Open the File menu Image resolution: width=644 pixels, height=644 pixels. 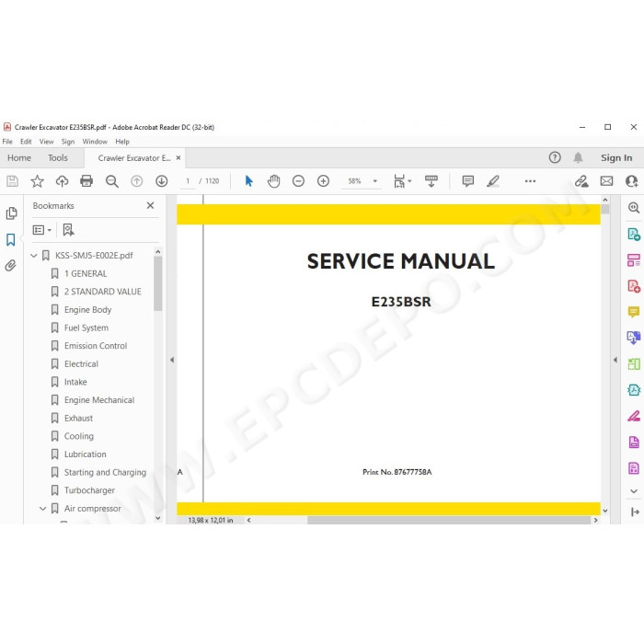(x=7, y=142)
